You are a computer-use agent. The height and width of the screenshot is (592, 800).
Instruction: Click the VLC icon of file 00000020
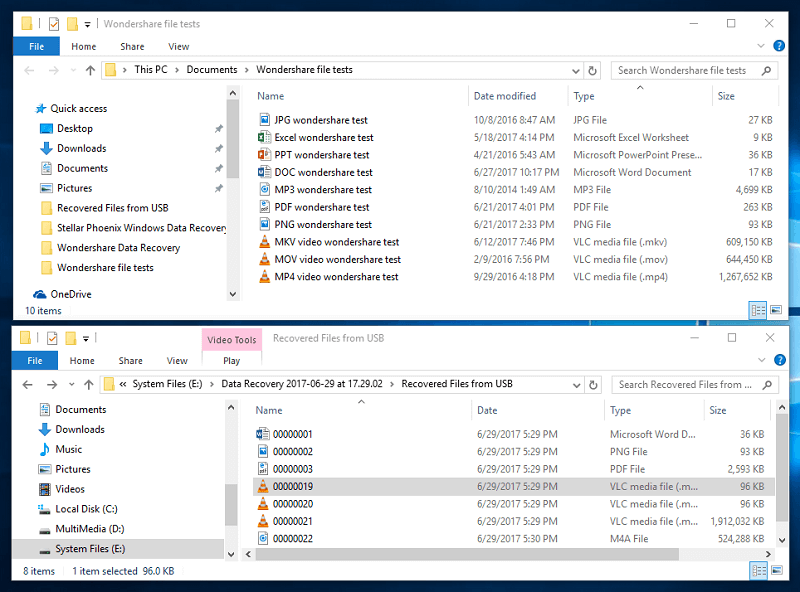tap(263, 504)
